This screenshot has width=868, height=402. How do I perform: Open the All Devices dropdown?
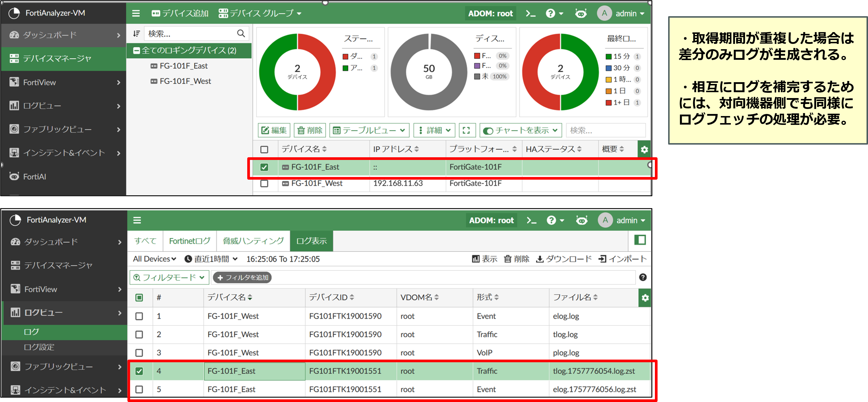click(154, 259)
